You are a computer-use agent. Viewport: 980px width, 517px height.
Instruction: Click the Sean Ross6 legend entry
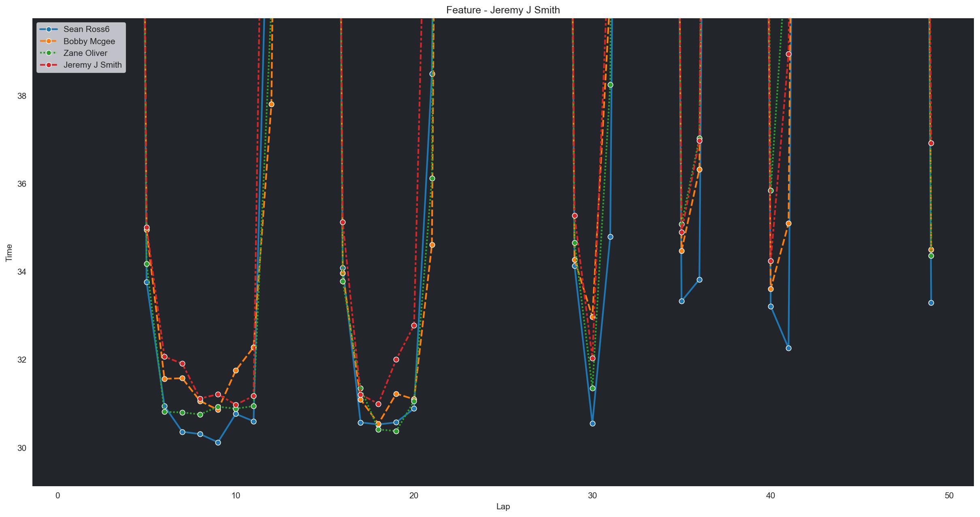tap(86, 30)
